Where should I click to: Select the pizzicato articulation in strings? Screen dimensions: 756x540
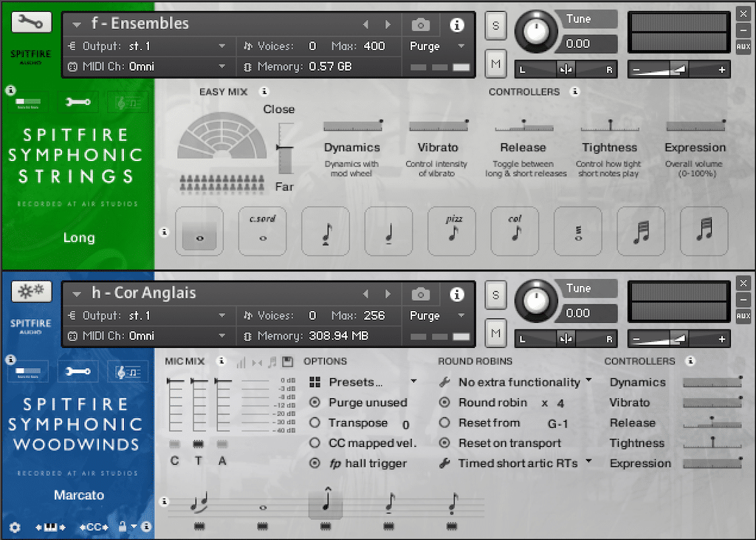pyautogui.click(x=452, y=231)
